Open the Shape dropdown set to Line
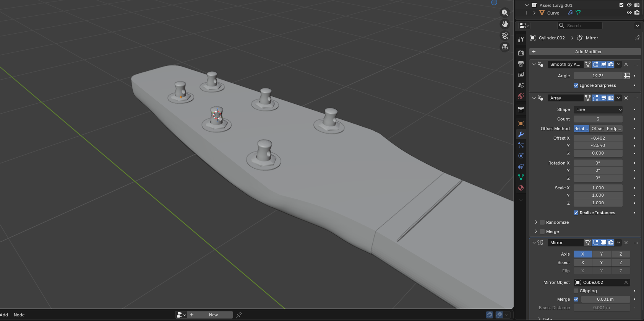644x321 pixels. (x=598, y=109)
